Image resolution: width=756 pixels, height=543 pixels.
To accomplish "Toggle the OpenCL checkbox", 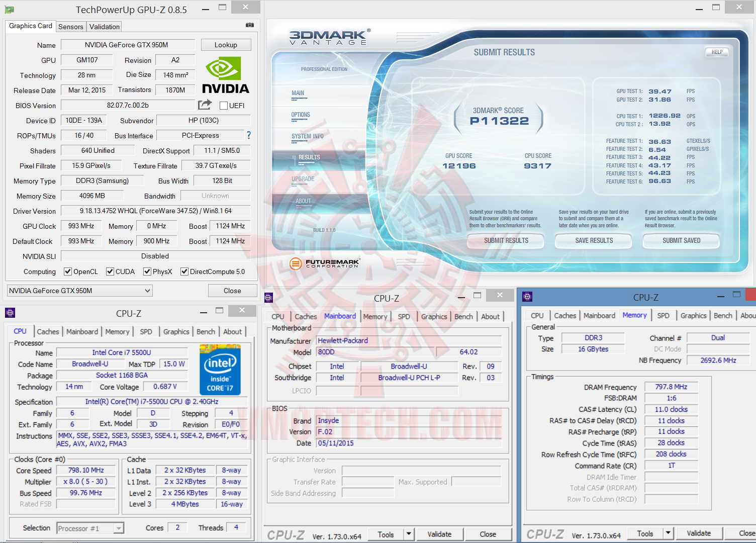I will coord(68,271).
